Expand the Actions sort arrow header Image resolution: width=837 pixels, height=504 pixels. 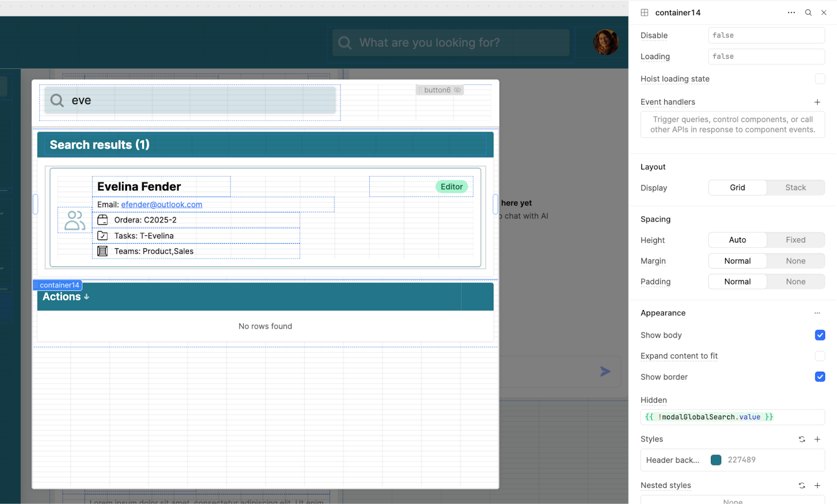pyautogui.click(x=66, y=297)
